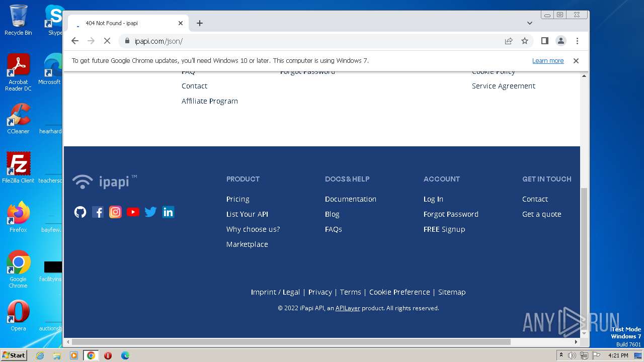
Task: Open the Instagram social icon
Action: (x=115, y=212)
